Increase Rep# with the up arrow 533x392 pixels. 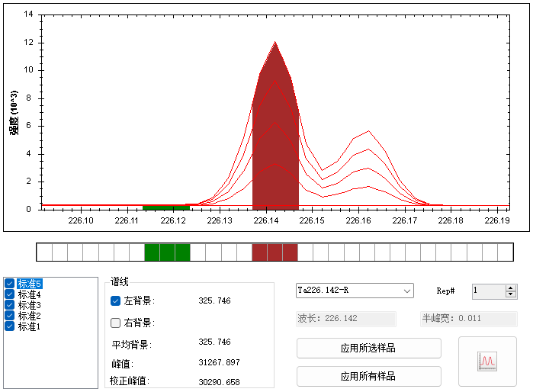point(511,288)
